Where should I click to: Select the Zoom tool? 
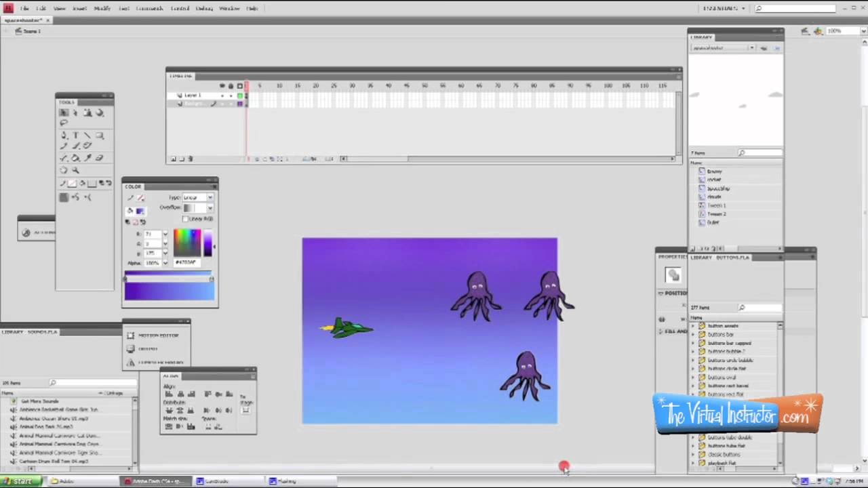pyautogui.click(x=75, y=169)
